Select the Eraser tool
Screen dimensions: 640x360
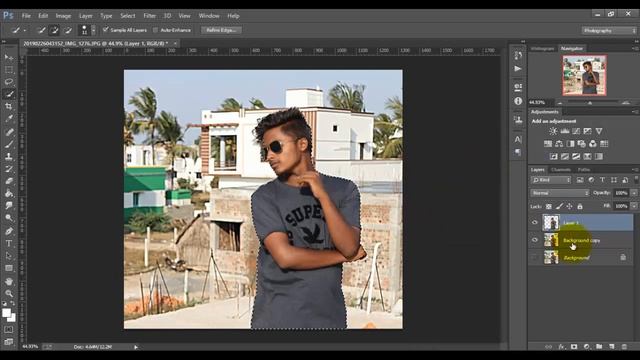9,181
